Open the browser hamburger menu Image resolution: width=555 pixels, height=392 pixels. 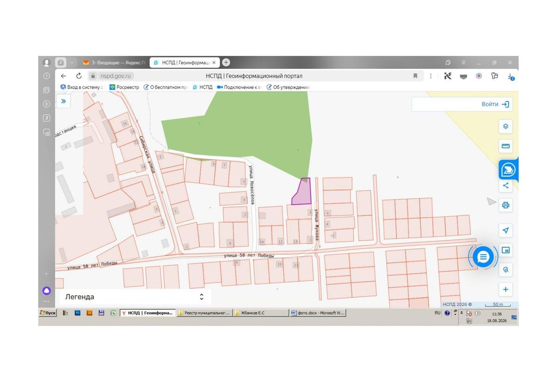pyautogui.click(x=463, y=62)
